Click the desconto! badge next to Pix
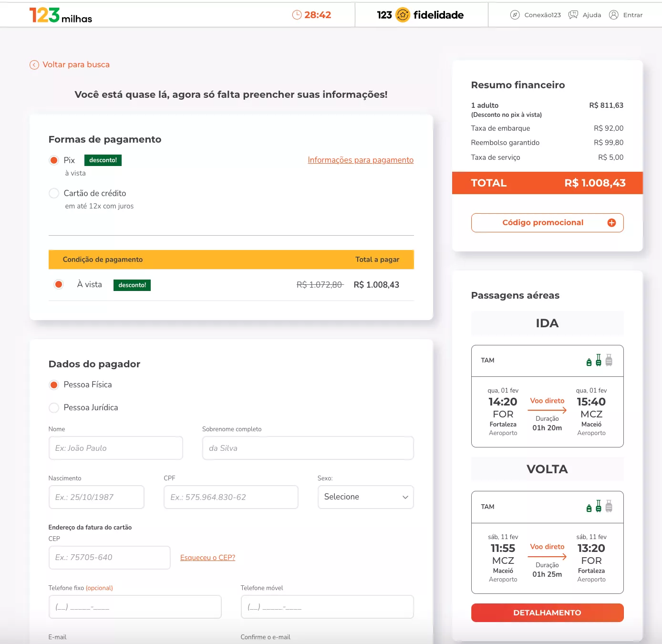This screenshot has height=644, width=662. pos(103,160)
